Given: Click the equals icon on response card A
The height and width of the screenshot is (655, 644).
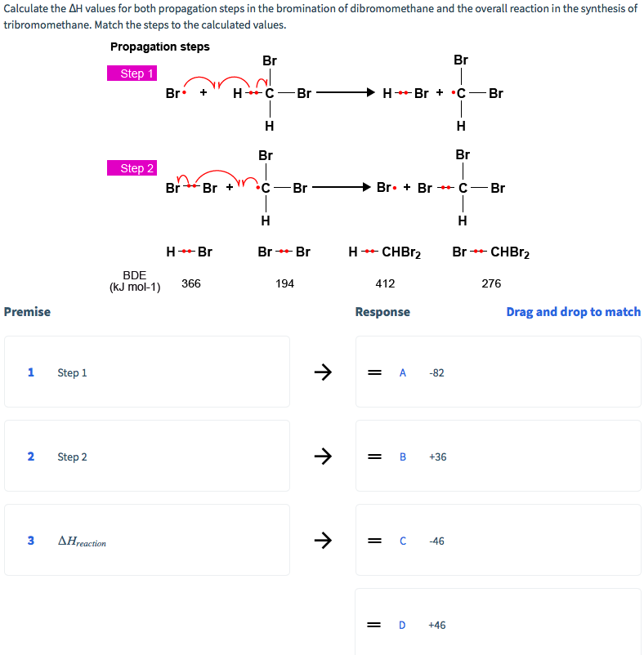Looking at the screenshot, I should (375, 372).
